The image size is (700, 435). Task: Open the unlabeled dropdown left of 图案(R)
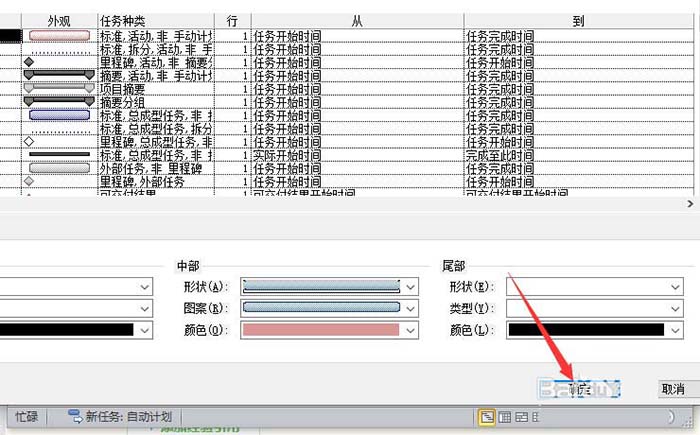tap(145, 308)
